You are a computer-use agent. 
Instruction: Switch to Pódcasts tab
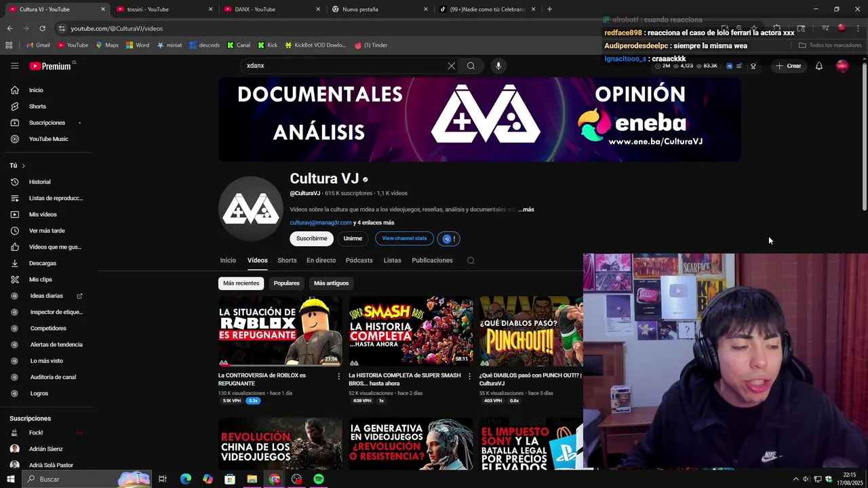pyautogui.click(x=359, y=260)
